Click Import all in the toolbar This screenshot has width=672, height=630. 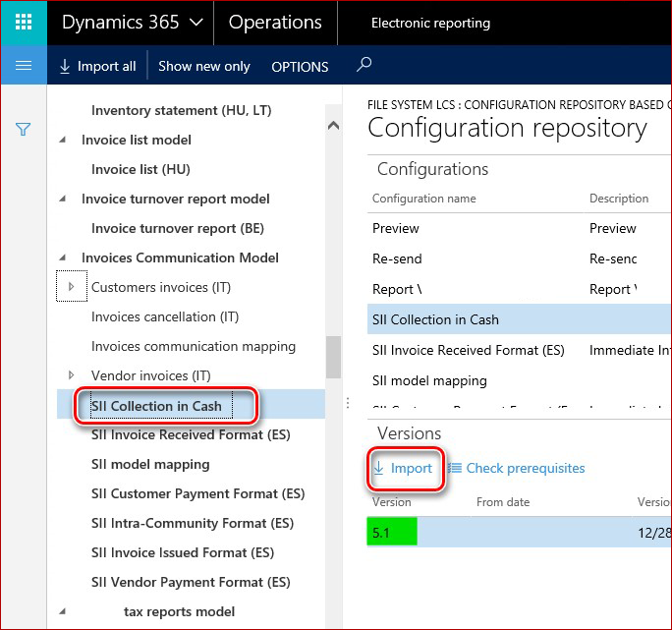[98, 66]
